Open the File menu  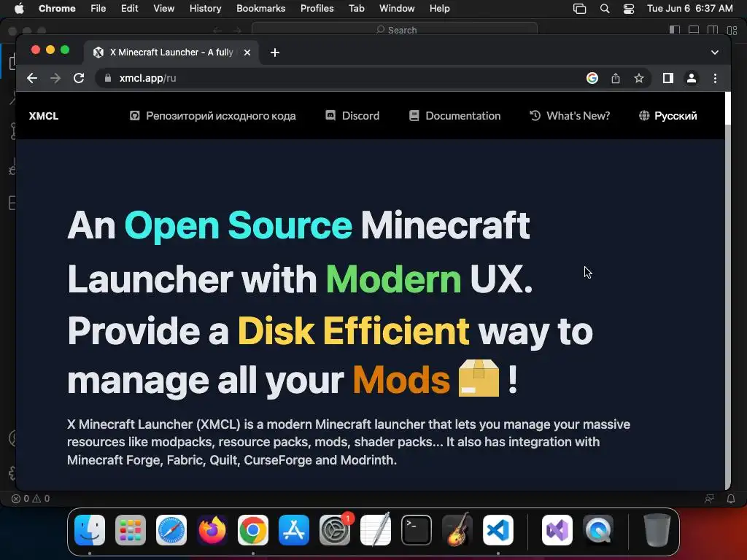point(98,9)
